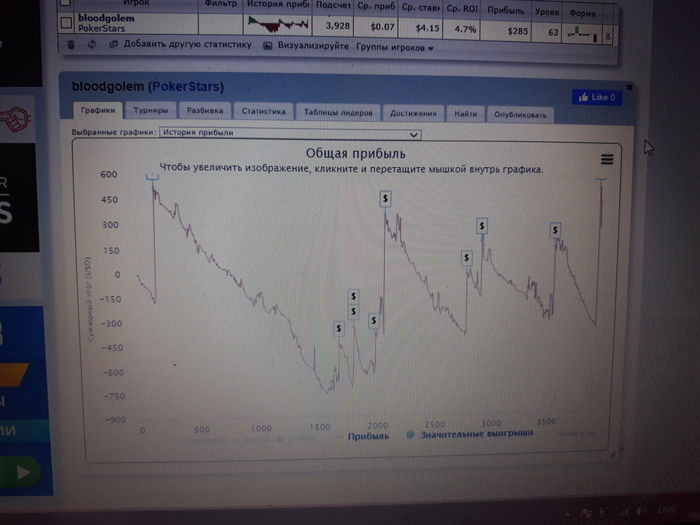Click the $ marker near game 3500

[555, 230]
